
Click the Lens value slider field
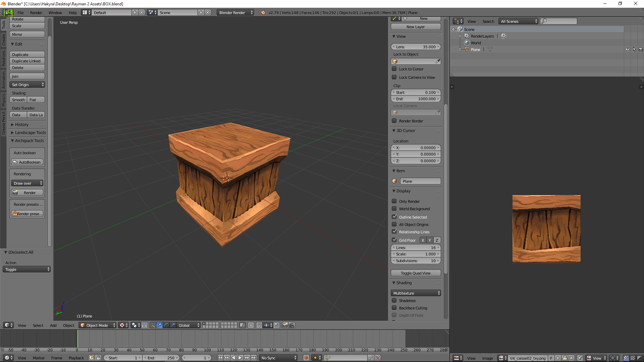point(416,47)
